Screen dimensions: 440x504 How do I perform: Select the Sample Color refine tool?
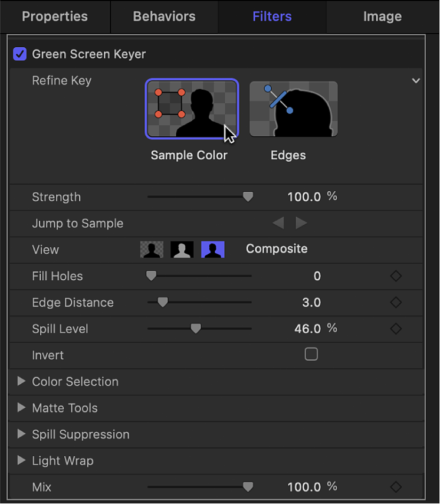(x=192, y=109)
